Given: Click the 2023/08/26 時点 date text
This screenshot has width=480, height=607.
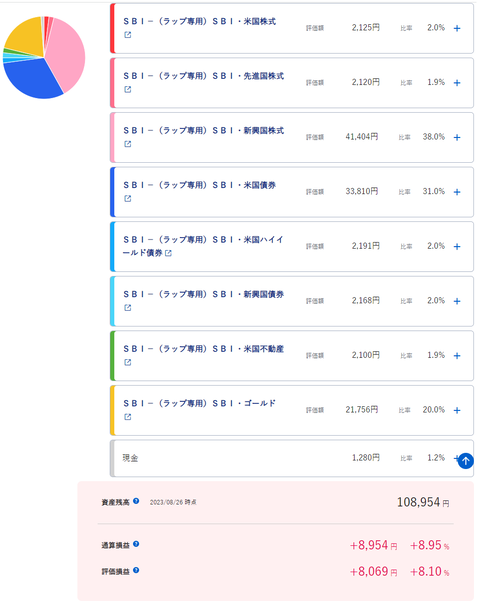Looking at the screenshot, I should click(173, 502).
